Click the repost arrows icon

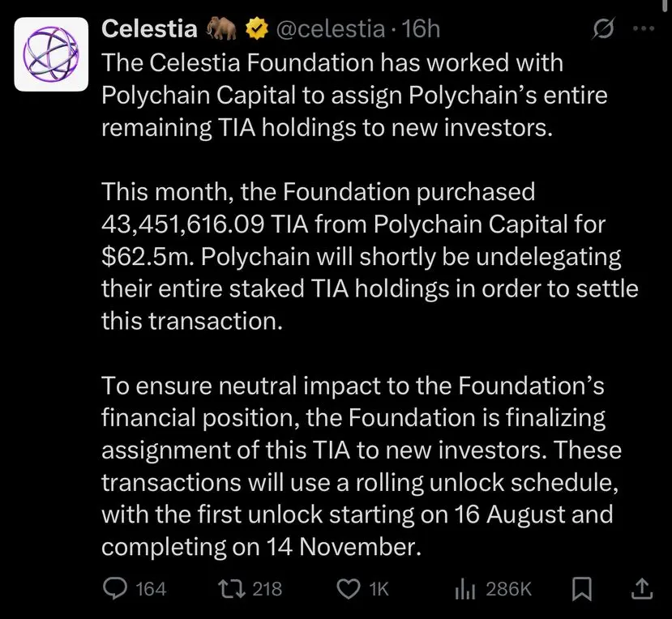coord(232,588)
